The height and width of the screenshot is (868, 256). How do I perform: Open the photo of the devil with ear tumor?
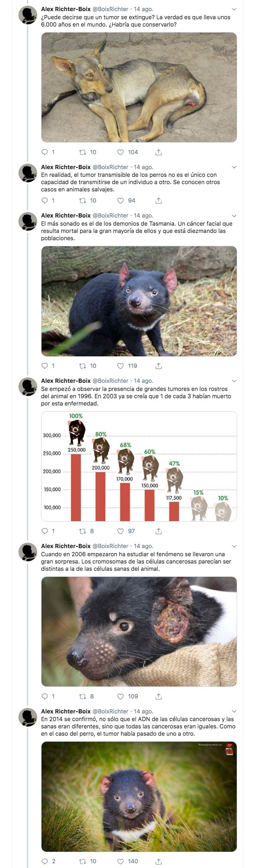tap(139, 632)
